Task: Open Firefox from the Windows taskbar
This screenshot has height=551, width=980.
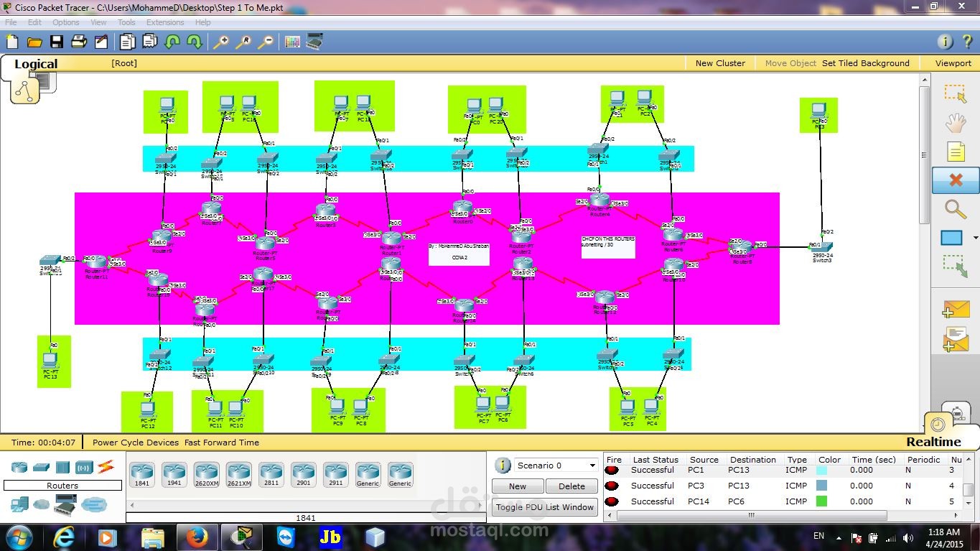Action: coord(197,537)
